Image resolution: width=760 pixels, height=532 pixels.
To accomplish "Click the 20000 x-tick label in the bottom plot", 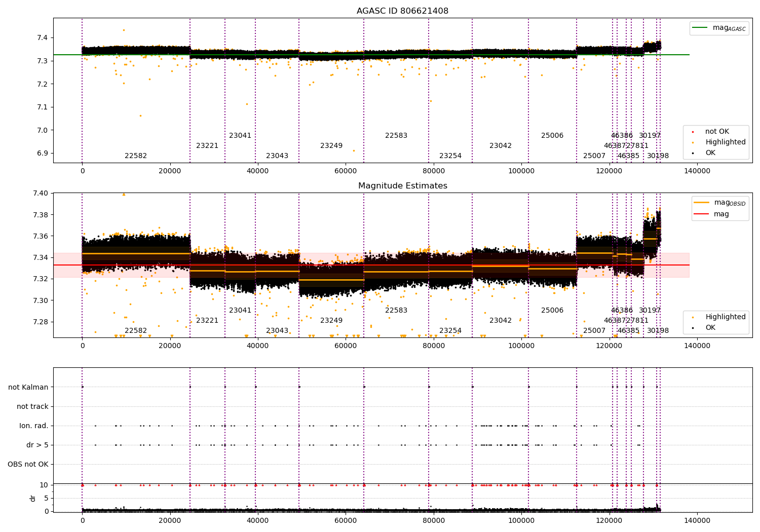I will [170, 521].
